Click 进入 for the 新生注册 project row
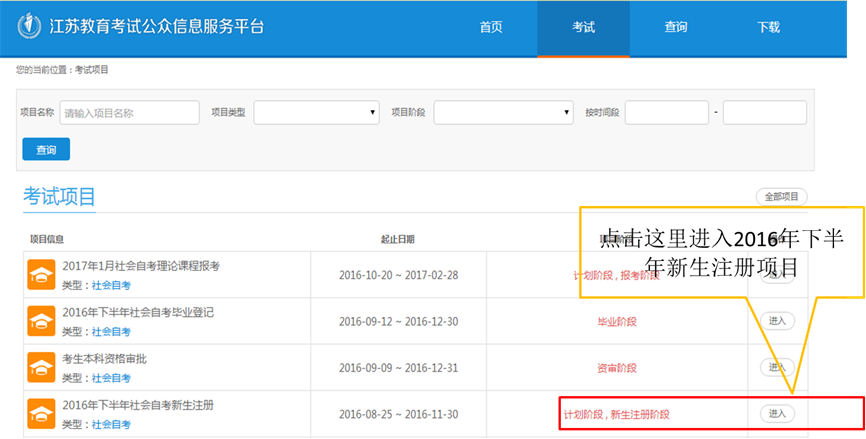866x439 pixels. coord(777,413)
